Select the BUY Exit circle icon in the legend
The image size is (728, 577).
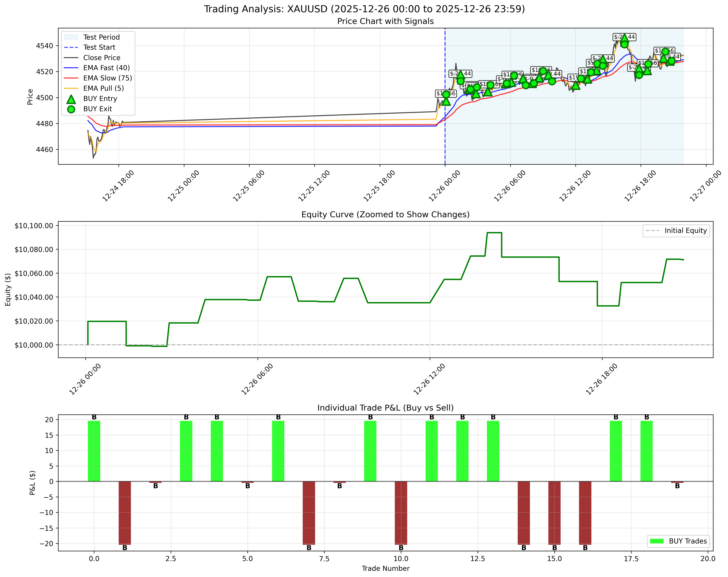[71, 109]
